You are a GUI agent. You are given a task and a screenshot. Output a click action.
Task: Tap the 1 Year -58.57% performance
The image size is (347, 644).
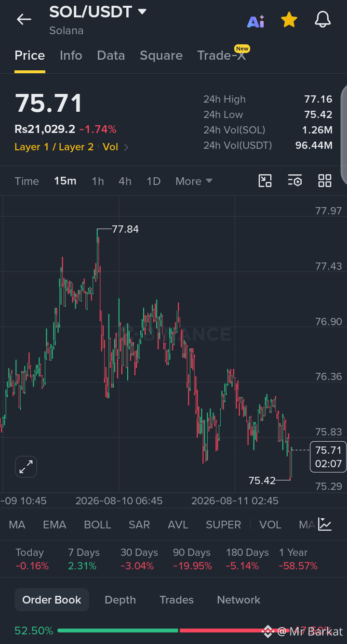tap(298, 559)
